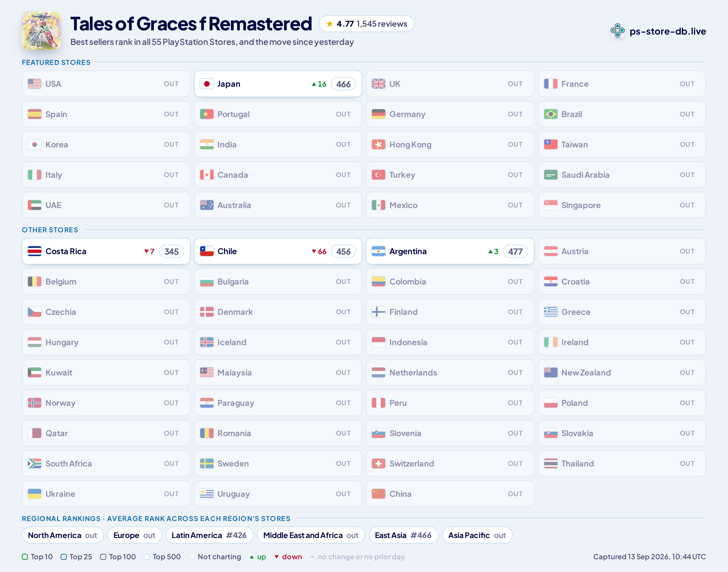Screen dimensions: 728x572
Task: Select the Japan rank 466 badge
Action: click(x=343, y=84)
